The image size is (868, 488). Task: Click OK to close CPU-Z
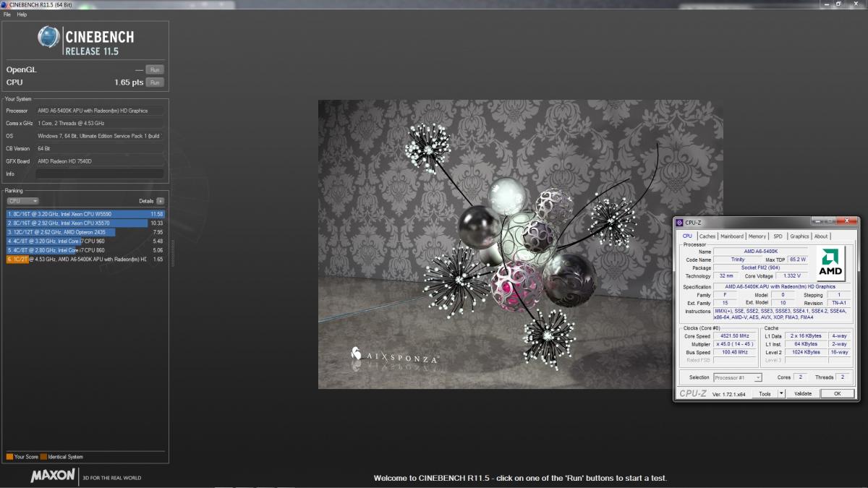(837, 394)
